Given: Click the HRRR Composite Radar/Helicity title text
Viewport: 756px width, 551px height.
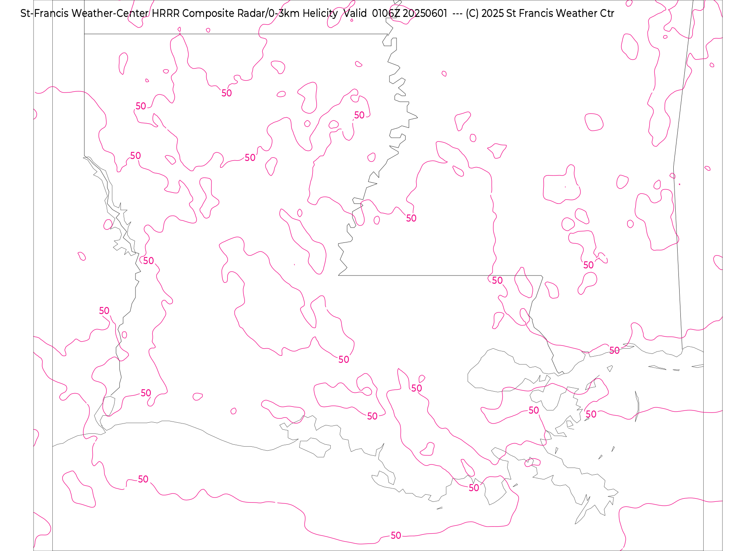Looking at the screenshot, I should (317, 13).
